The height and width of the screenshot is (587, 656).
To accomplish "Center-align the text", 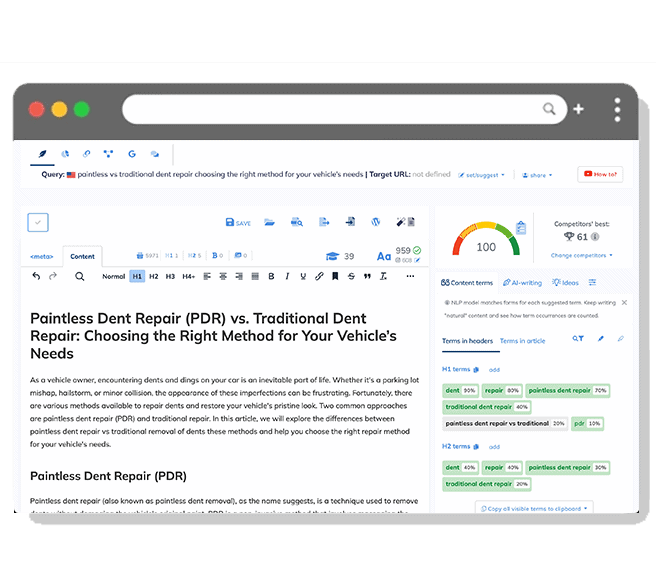I will tap(223, 276).
